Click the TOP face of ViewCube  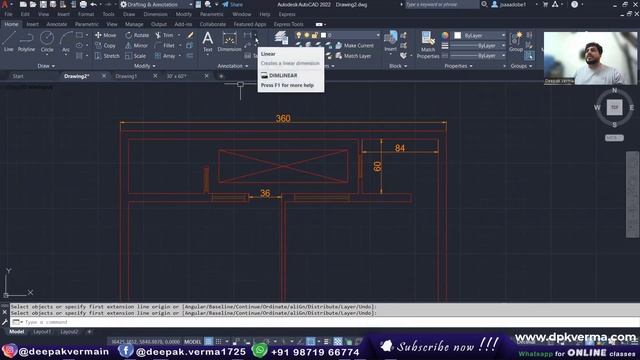pos(614,107)
